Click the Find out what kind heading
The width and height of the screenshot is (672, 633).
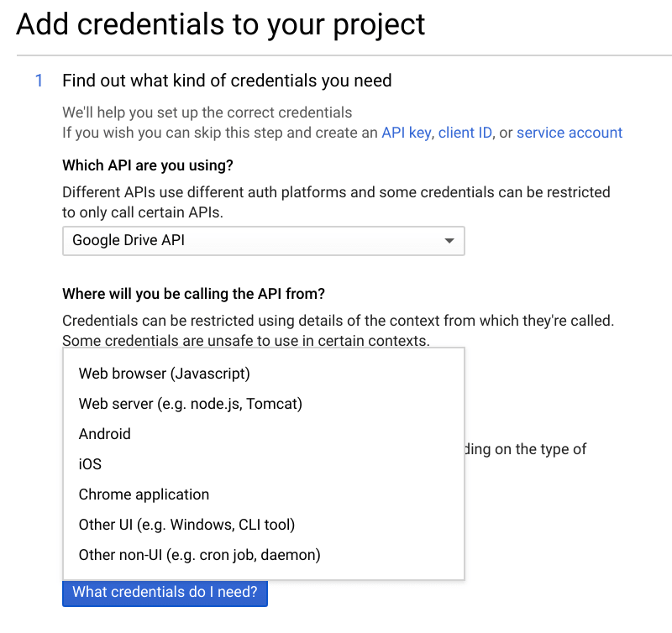(x=227, y=81)
